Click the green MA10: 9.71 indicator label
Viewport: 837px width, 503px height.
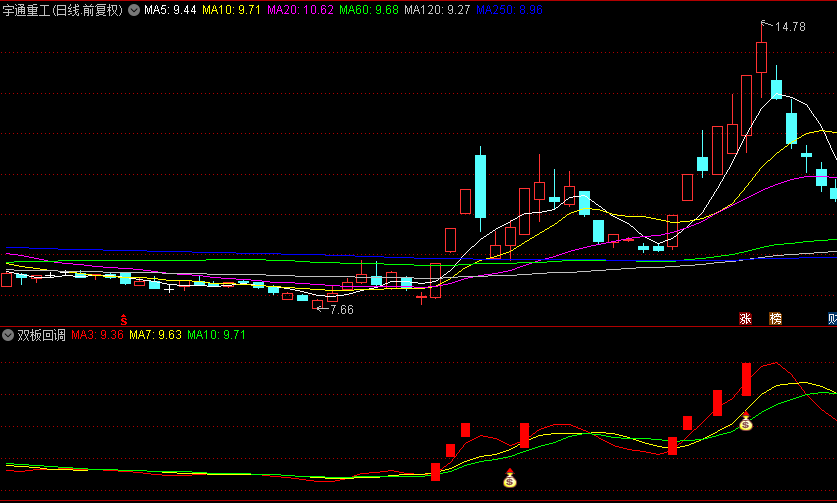point(216,335)
